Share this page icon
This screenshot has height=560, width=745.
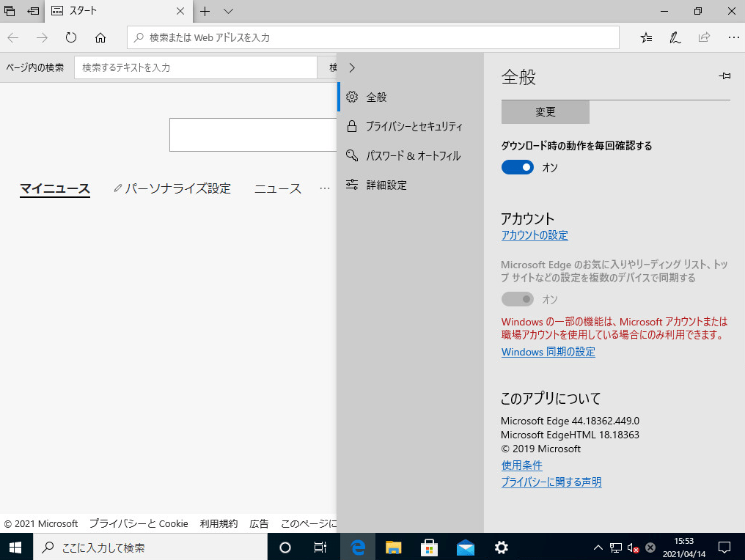click(x=704, y=37)
